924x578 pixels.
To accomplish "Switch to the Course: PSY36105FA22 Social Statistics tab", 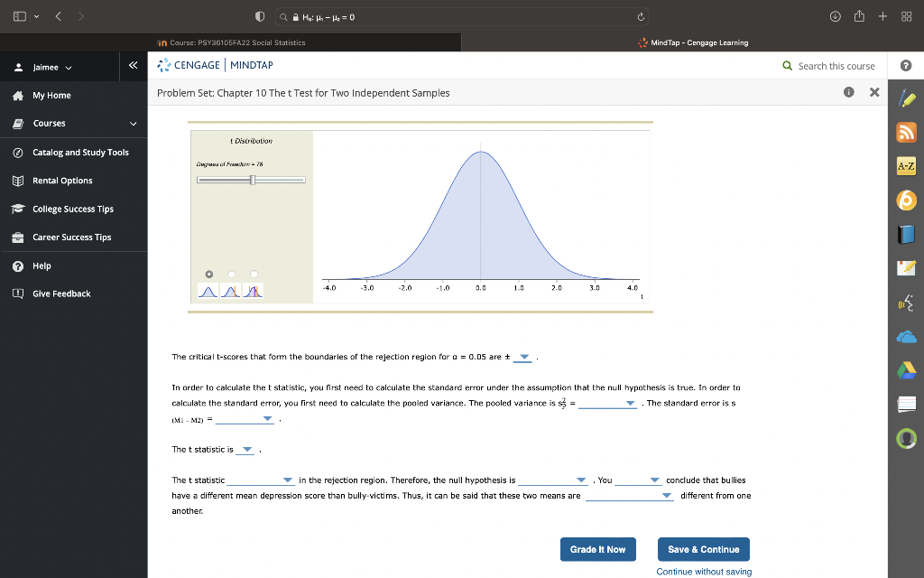I will coord(232,42).
